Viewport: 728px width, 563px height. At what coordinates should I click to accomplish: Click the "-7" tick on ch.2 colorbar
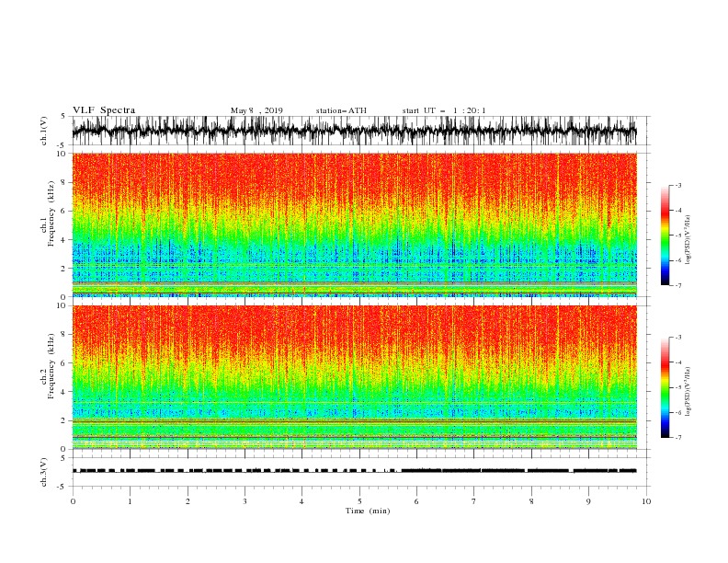678,437
